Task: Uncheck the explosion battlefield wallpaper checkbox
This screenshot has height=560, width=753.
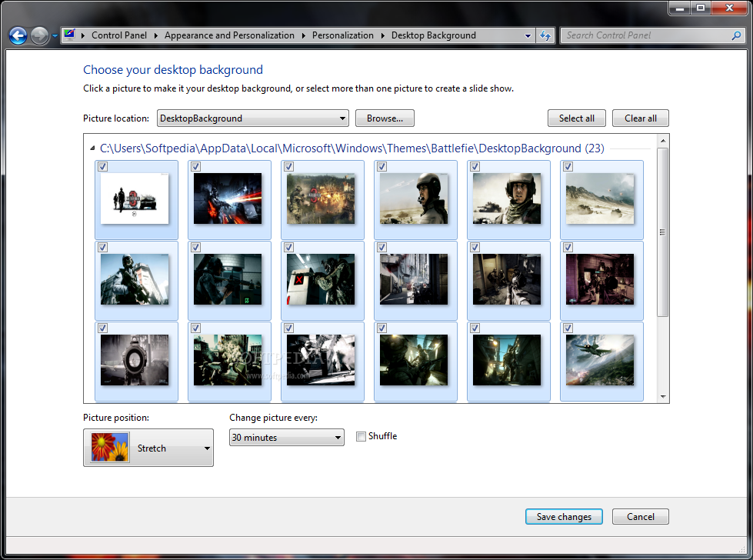Action: (288, 167)
